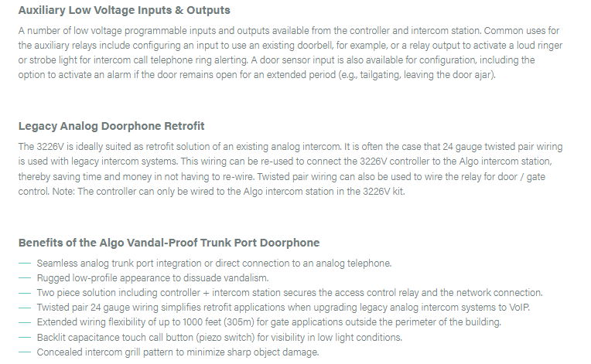Click the Concealed intercom grill pattern line
Image resolution: width=591 pixels, height=364 pixels.
pyautogui.click(x=177, y=352)
